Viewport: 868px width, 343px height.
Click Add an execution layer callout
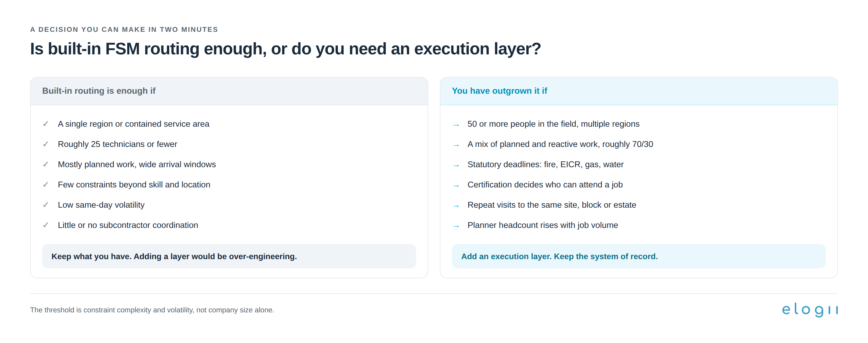click(639, 257)
